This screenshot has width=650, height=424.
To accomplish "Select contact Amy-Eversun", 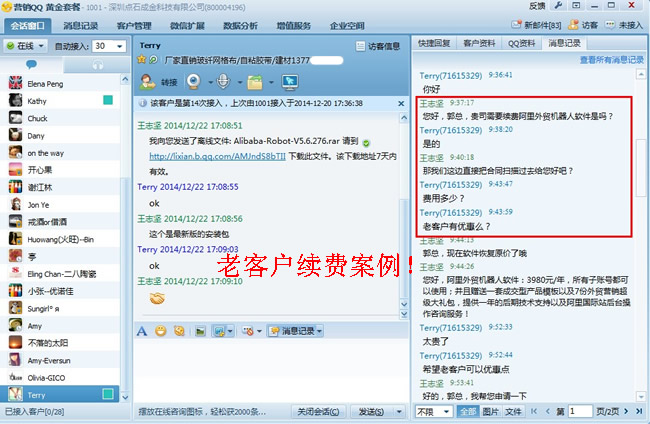I will [61, 360].
